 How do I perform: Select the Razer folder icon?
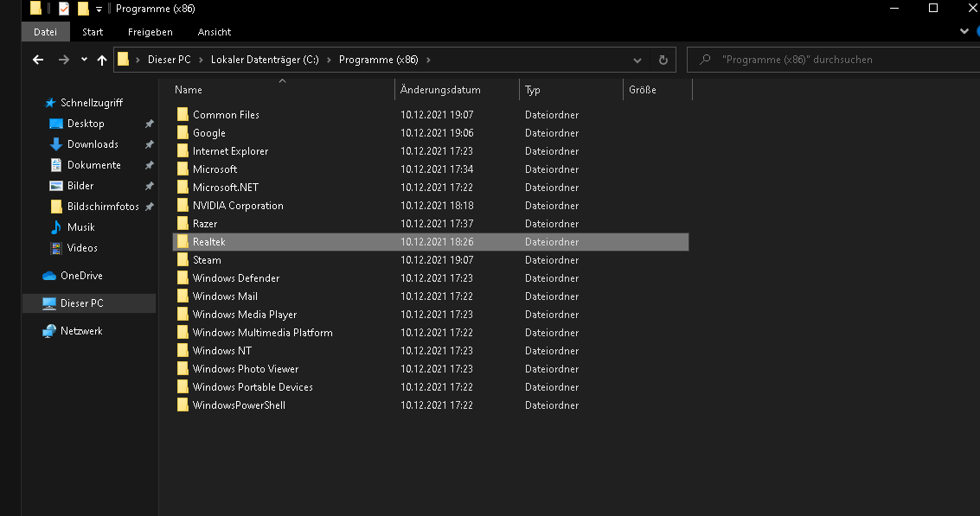point(183,223)
